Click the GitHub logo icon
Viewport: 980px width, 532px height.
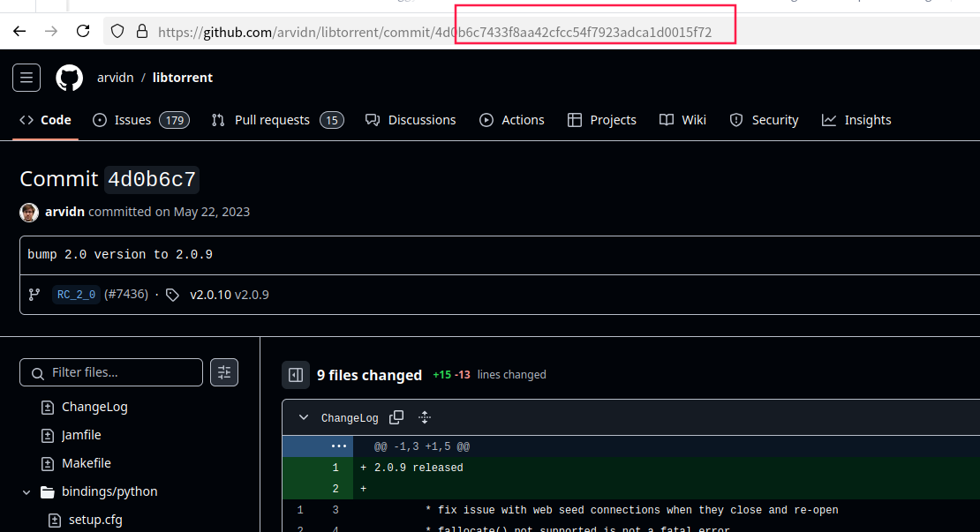(70, 78)
